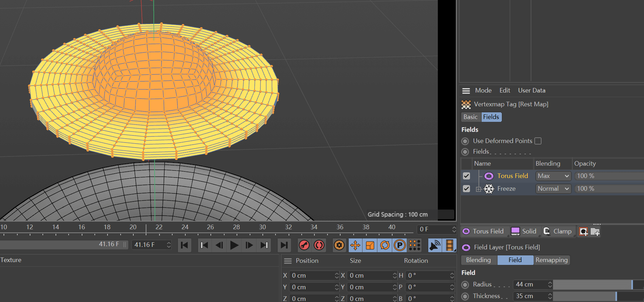The image size is (644, 302).
Task: Select the Fields tab of Vertexmap Tag
Action: tap(491, 117)
